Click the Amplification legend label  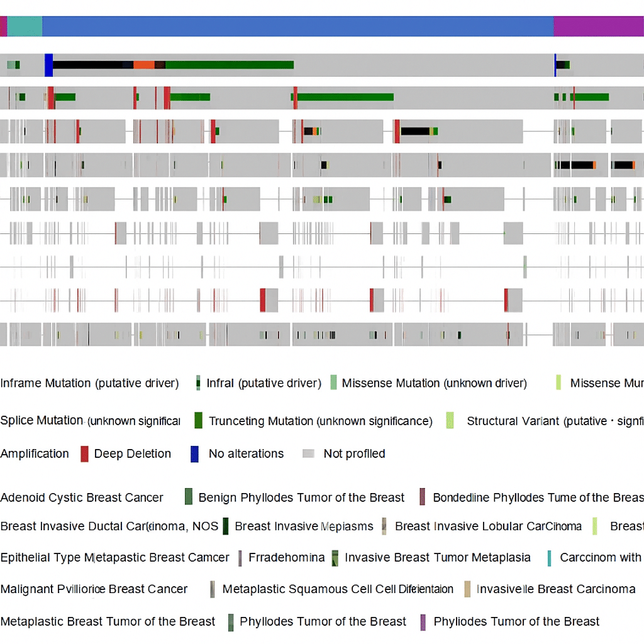(x=35, y=454)
